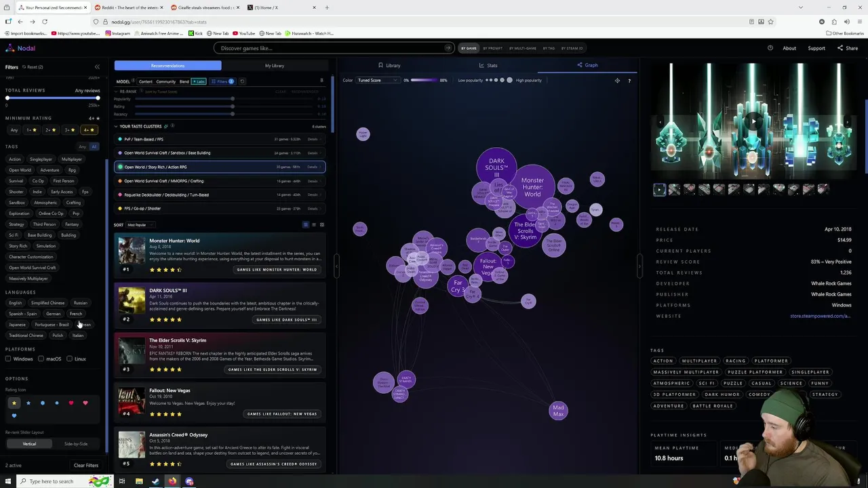This screenshot has width=868, height=488.
Task: Select the card list view icon
Action: 305,225
